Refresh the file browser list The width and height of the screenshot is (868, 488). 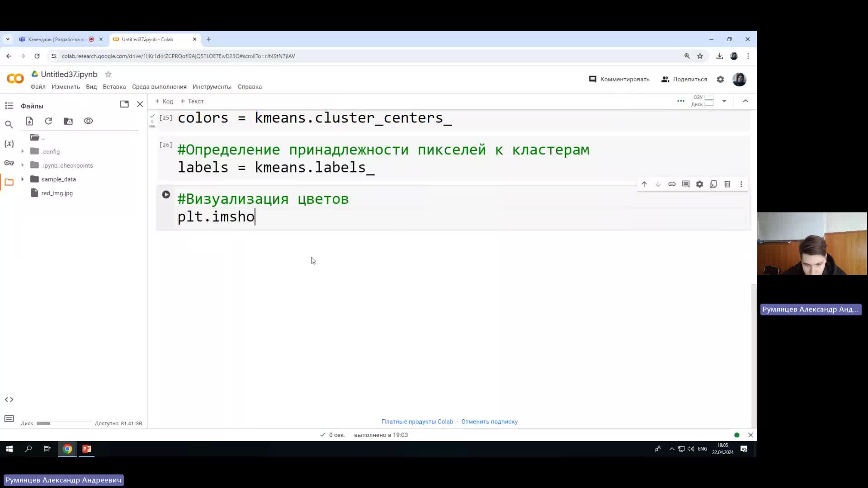point(48,121)
